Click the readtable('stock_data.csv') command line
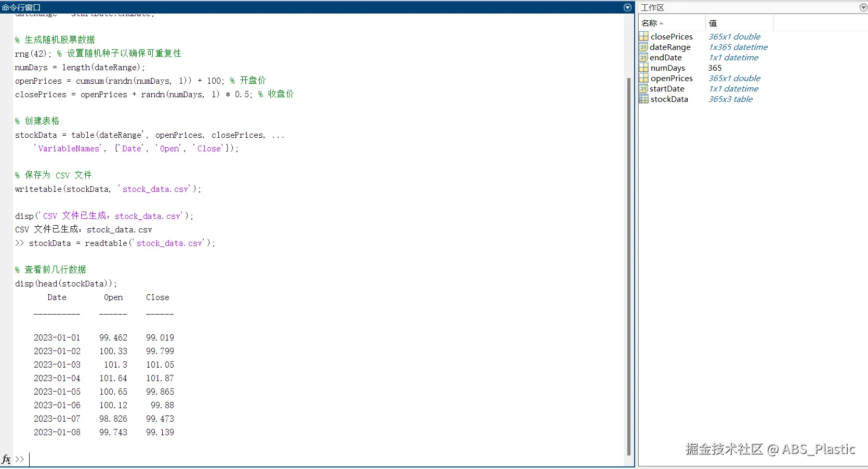 point(115,243)
